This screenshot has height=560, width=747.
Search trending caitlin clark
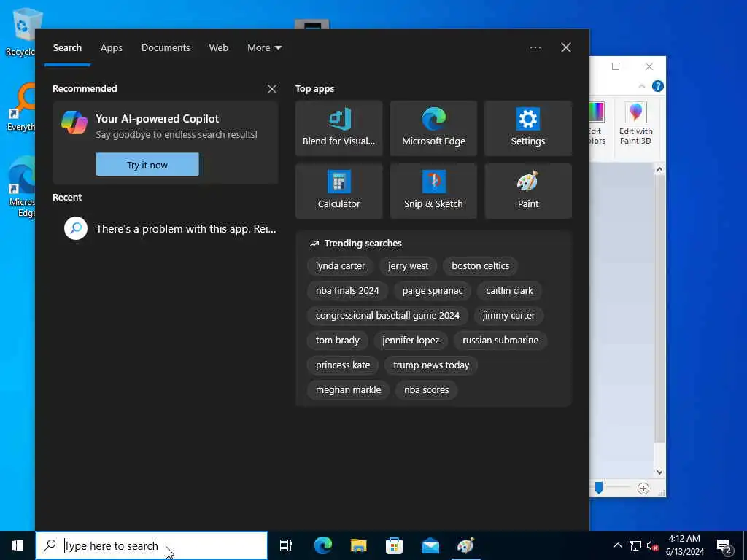509,290
